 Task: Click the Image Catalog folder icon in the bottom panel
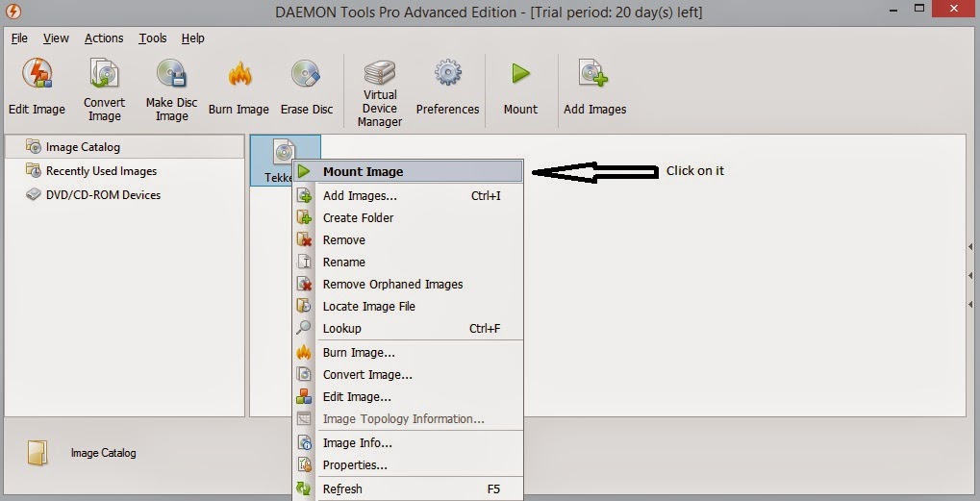[x=38, y=453]
